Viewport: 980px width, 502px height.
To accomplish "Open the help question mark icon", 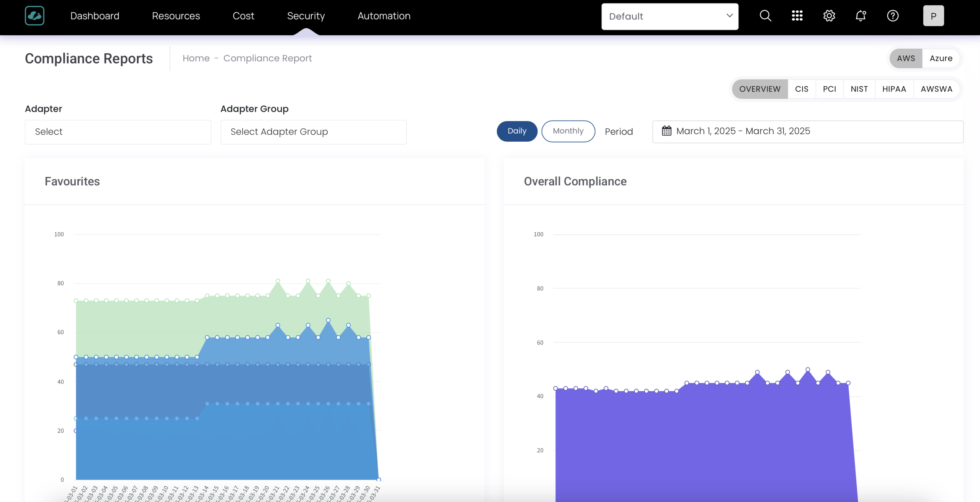I will [893, 16].
